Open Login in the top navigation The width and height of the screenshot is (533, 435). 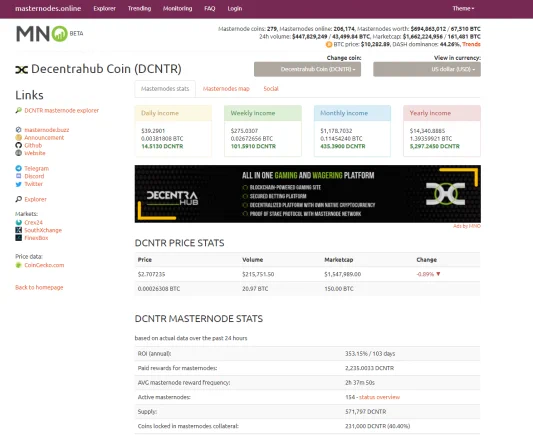235,8
